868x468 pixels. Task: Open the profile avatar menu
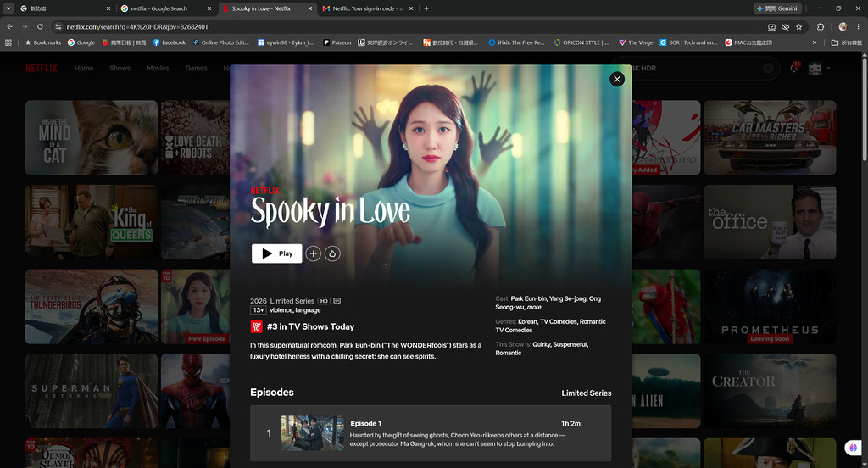tap(815, 68)
